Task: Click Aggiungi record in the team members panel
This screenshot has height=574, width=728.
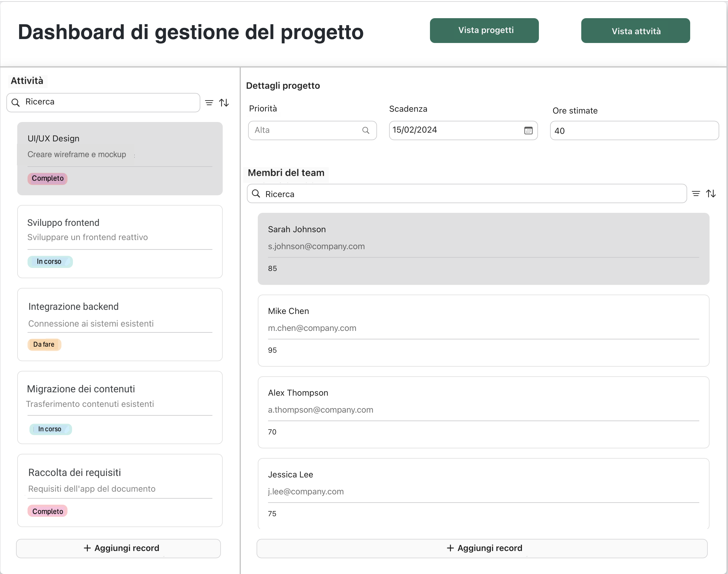Action: [x=484, y=548]
